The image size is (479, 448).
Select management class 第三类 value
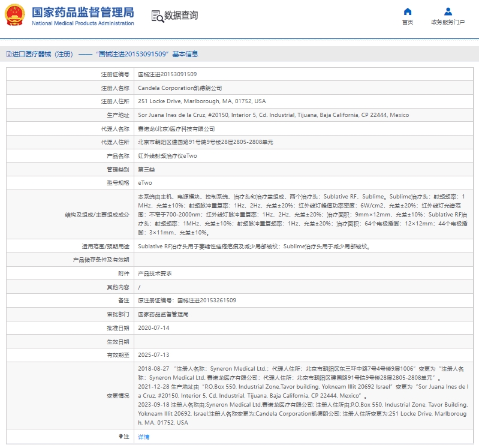[146, 170]
